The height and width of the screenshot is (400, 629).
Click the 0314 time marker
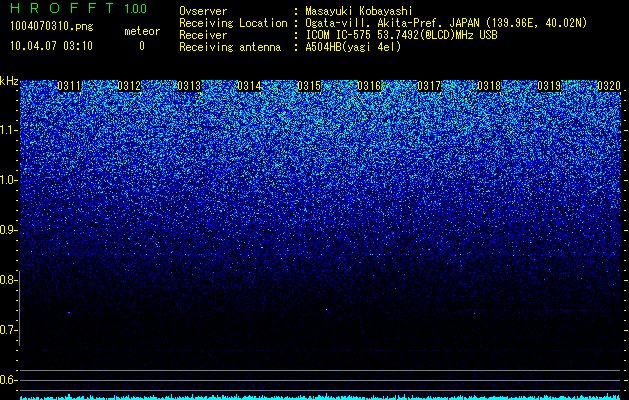pos(249,86)
